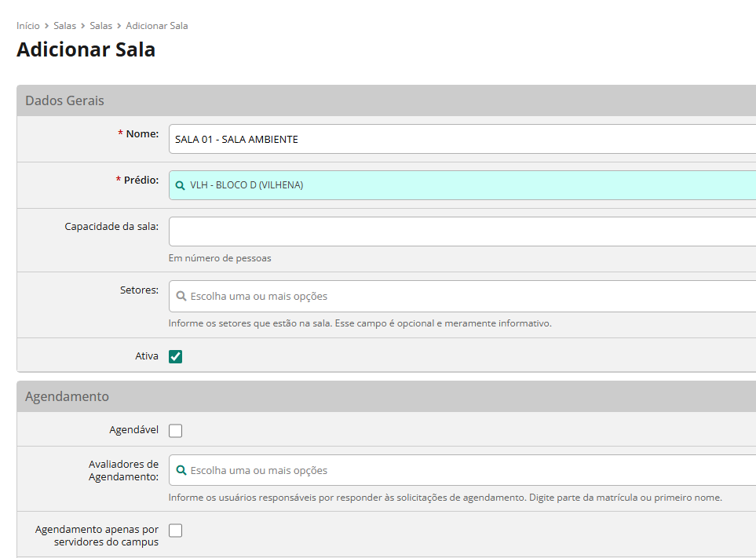The width and height of the screenshot is (756, 558).
Task: Open the Salas breadcrumb before Adicionar Sala
Action: [100, 26]
